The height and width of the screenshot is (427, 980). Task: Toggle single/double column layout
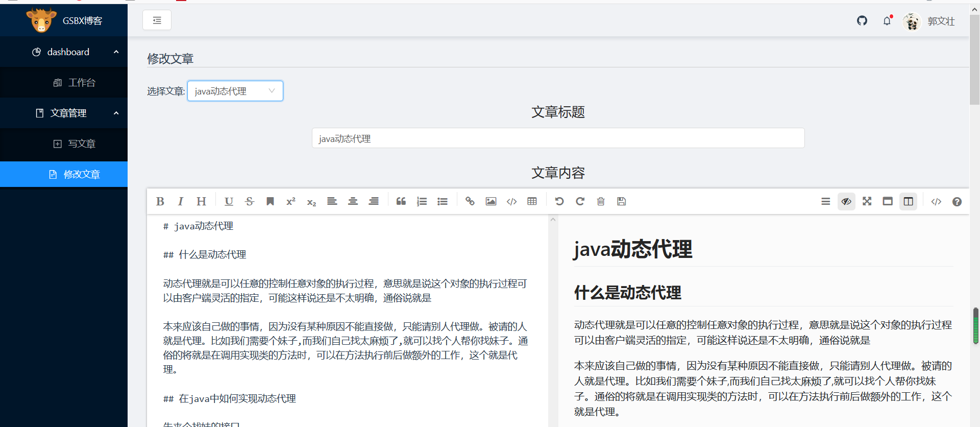pos(909,202)
